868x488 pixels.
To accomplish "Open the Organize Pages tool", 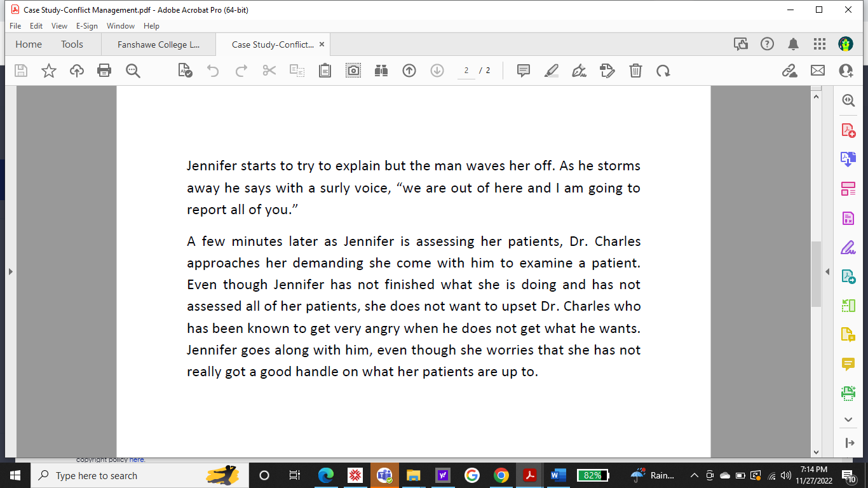I will click(x=848, y=189).
